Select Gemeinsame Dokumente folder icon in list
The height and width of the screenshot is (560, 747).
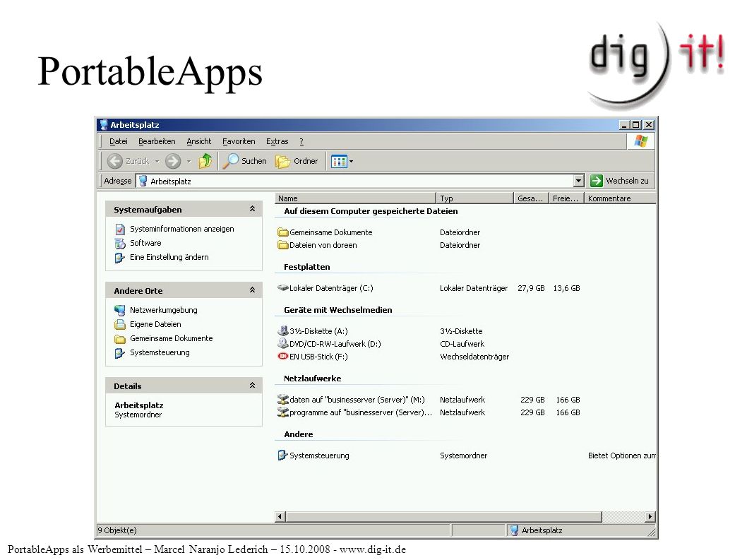283,232
